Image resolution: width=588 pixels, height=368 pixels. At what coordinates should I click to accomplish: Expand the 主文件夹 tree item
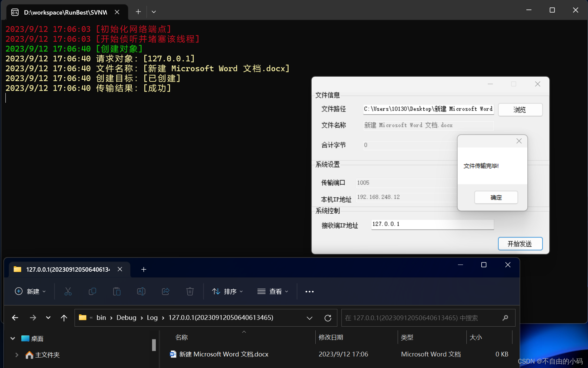pyautogui.click(x=17, y=355)
